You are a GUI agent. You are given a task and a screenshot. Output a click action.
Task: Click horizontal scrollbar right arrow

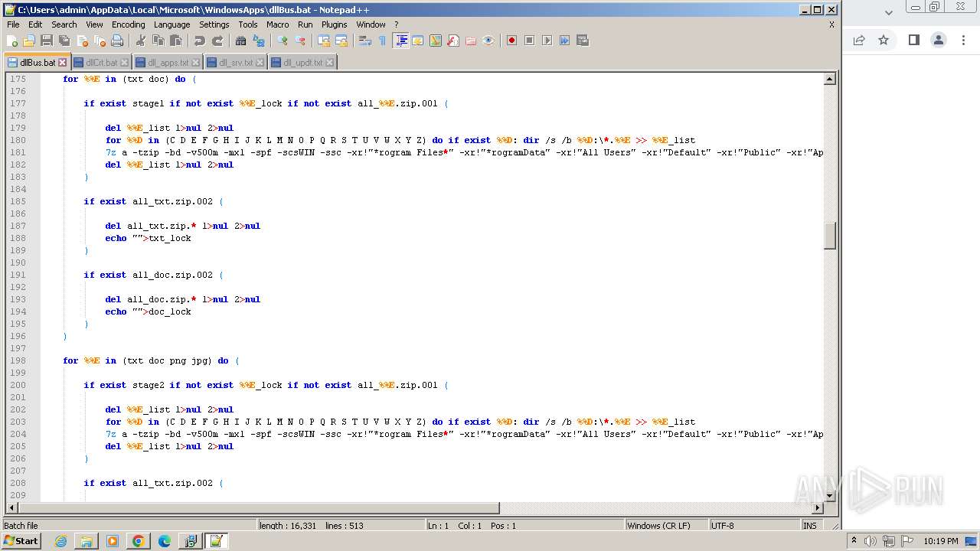[x=818, y=508]
